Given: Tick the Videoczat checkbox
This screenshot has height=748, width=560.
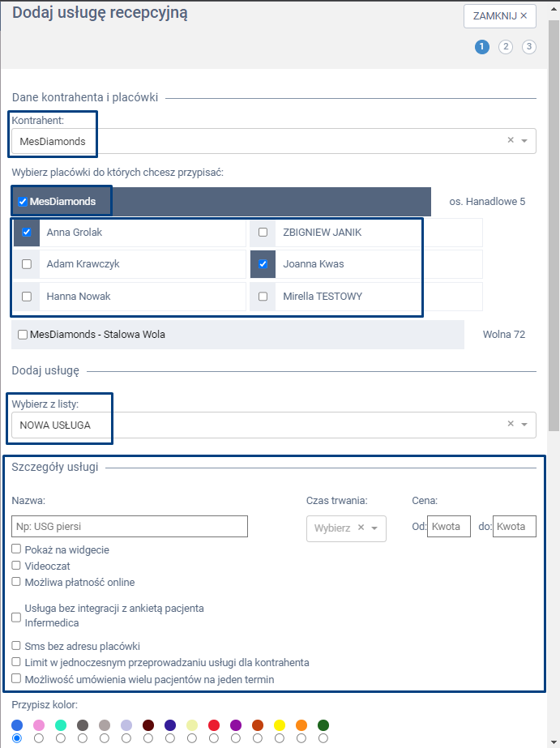Looking at the screenshot, I should point(16,566).
